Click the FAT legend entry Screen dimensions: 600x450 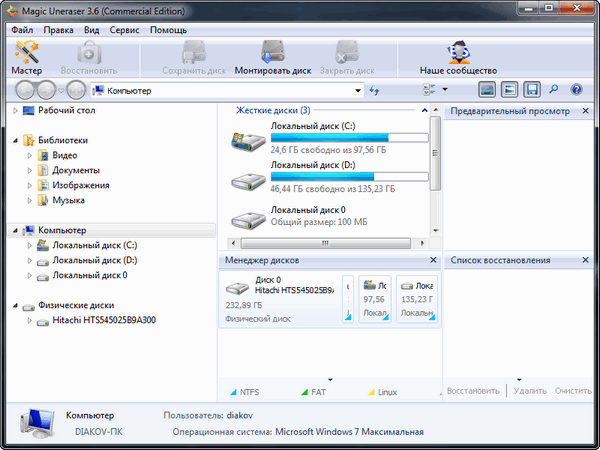tap(314, 392)
